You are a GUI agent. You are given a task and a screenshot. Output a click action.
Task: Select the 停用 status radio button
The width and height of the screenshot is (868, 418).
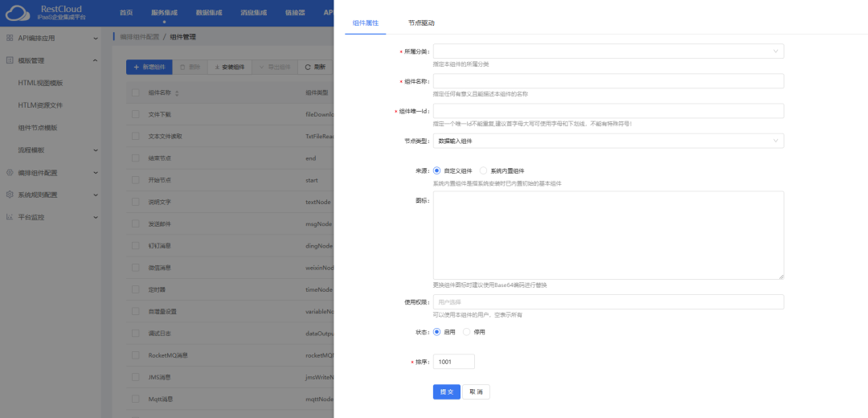(467, 331)
